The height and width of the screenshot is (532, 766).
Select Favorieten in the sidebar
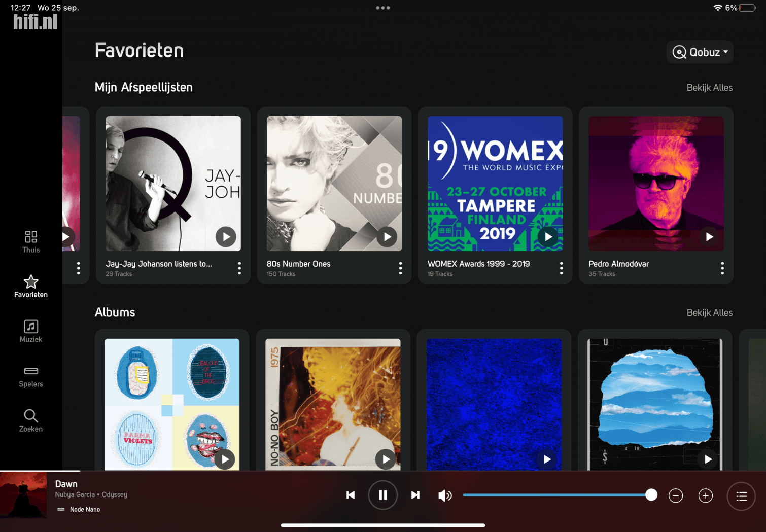[x=31, y=287]
